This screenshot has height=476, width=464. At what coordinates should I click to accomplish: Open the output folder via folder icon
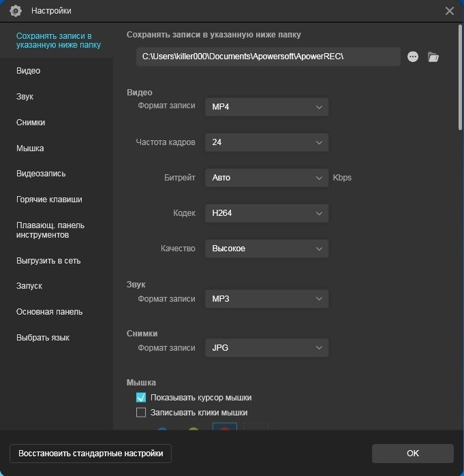point(433,57)
